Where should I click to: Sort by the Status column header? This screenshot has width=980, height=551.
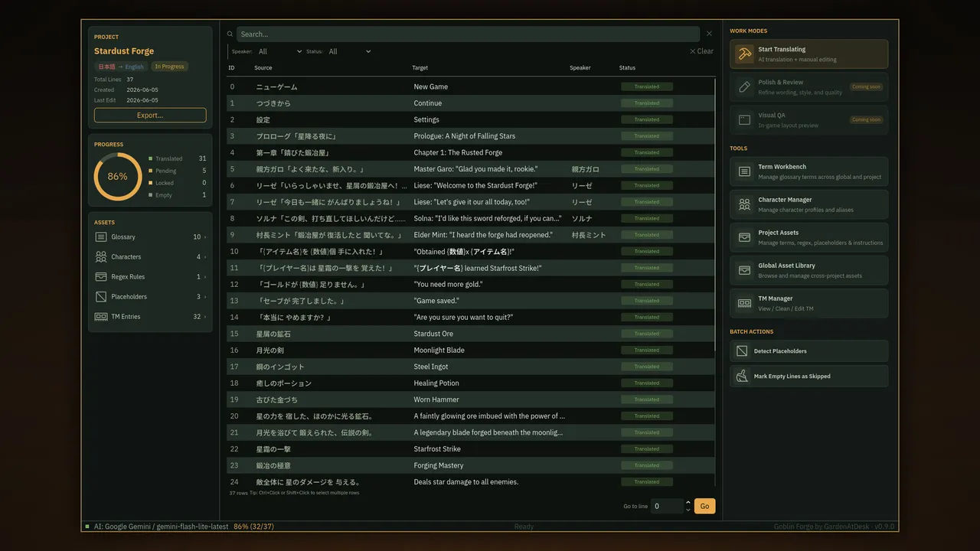pos(627,68)
